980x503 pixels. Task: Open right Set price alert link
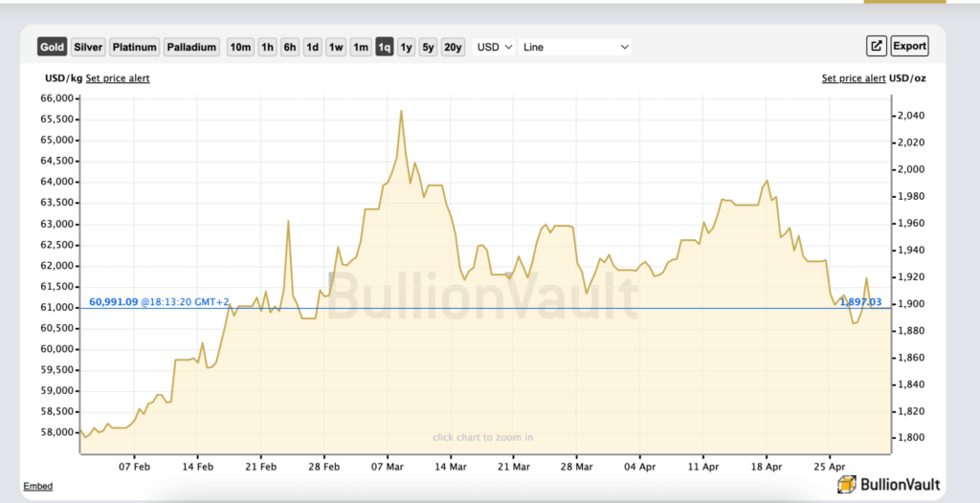coord(853,78)
